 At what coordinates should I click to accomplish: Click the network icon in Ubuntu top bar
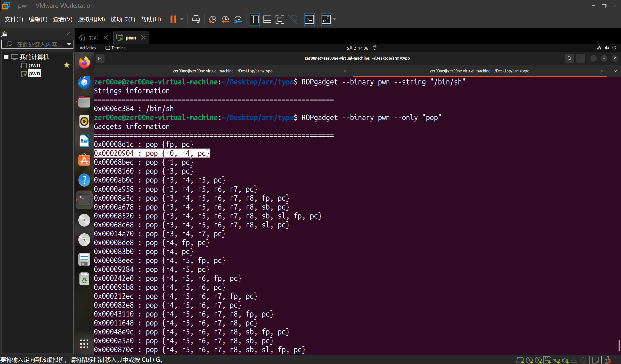[599, 48]
